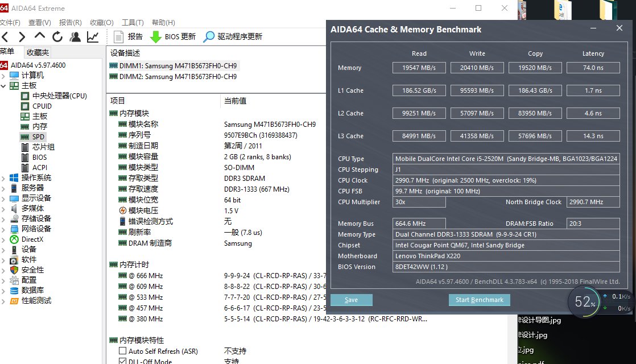Click the 软件 software icon
This screenshot has height=364, width=636.
[14, 260]
